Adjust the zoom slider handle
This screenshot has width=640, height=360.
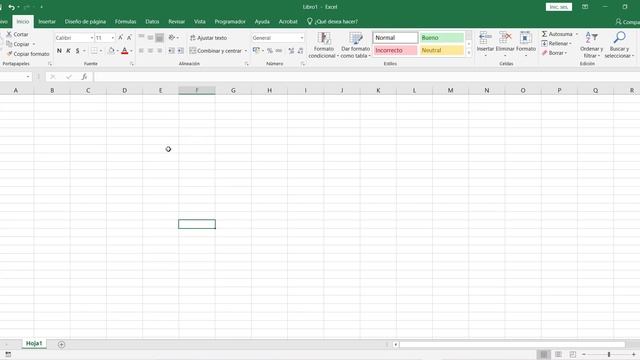[x=609, y=354]
